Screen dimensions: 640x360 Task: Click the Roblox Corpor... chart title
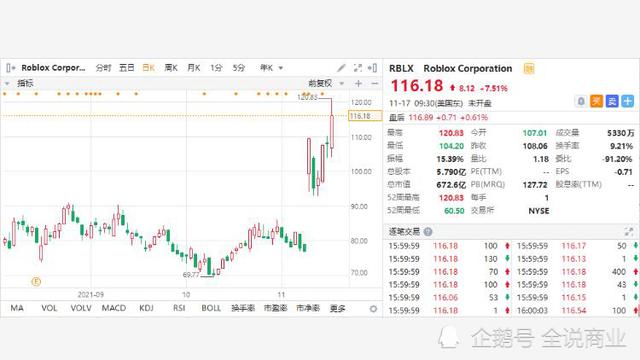pos(53,68)
